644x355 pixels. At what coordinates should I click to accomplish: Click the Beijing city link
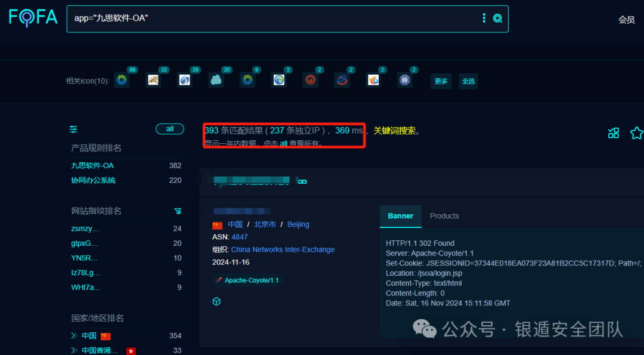[x=298, y=224]
